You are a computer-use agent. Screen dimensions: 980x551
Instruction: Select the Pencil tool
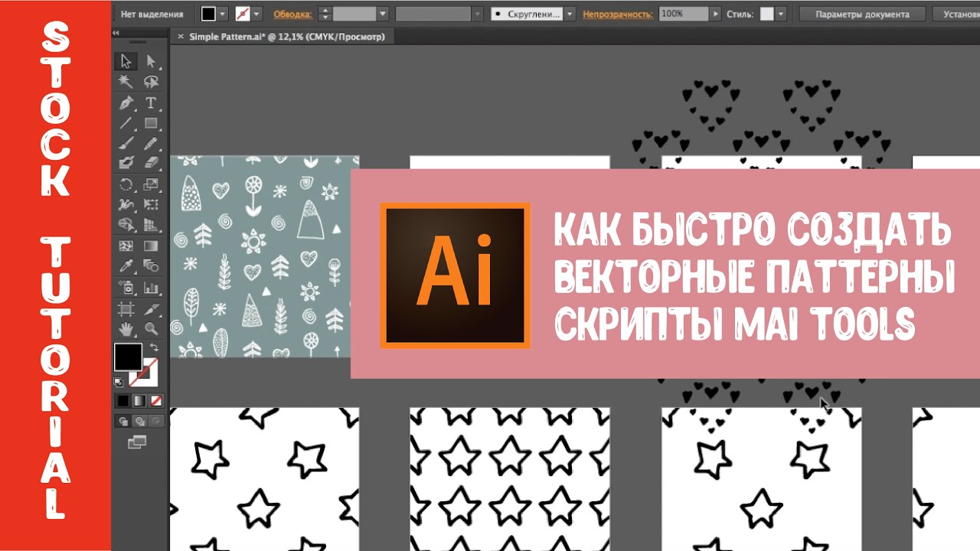151,143
